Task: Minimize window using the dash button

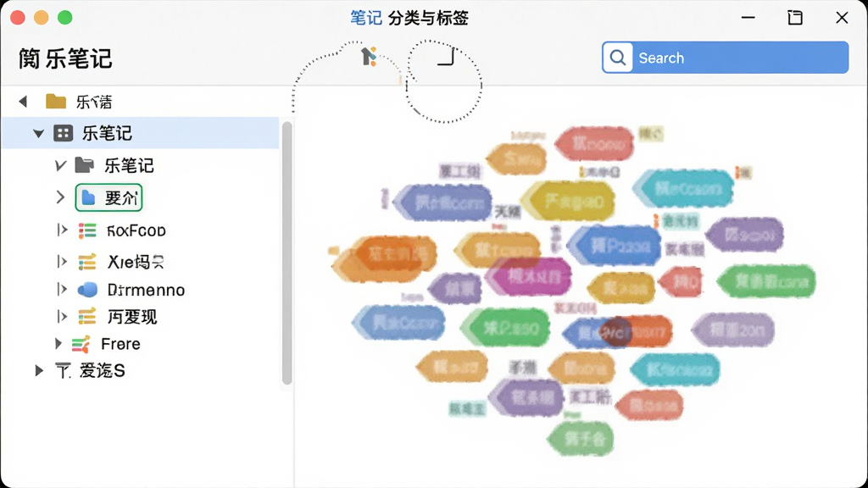Action: pos(748,18)
